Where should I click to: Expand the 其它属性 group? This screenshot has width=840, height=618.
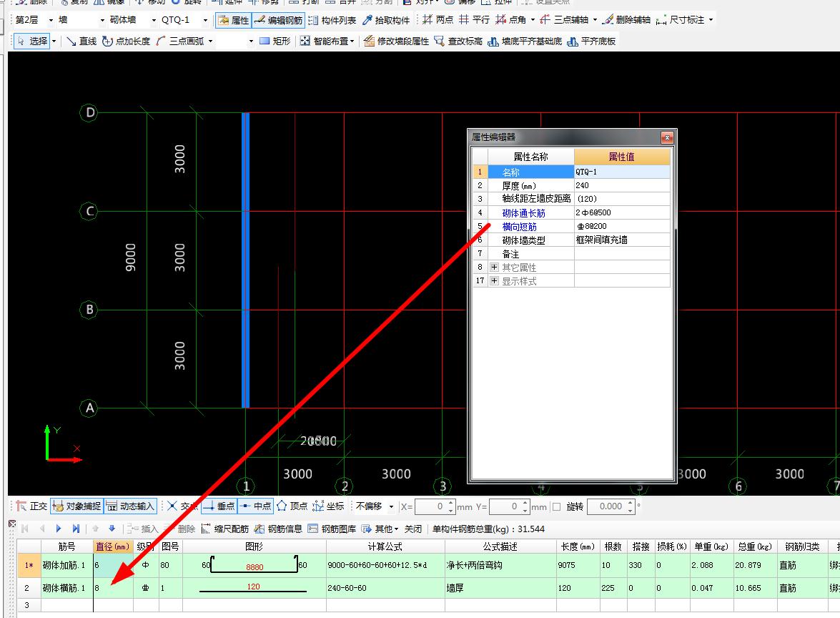pos(495,267)
